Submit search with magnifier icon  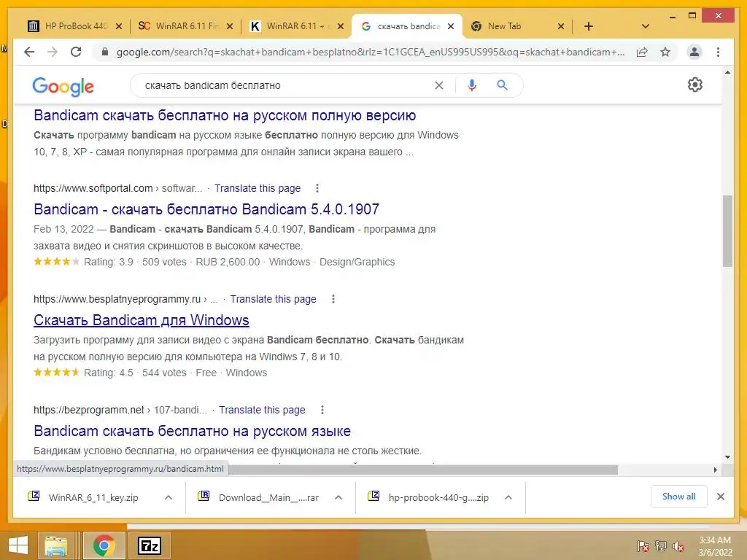[502, 85]
